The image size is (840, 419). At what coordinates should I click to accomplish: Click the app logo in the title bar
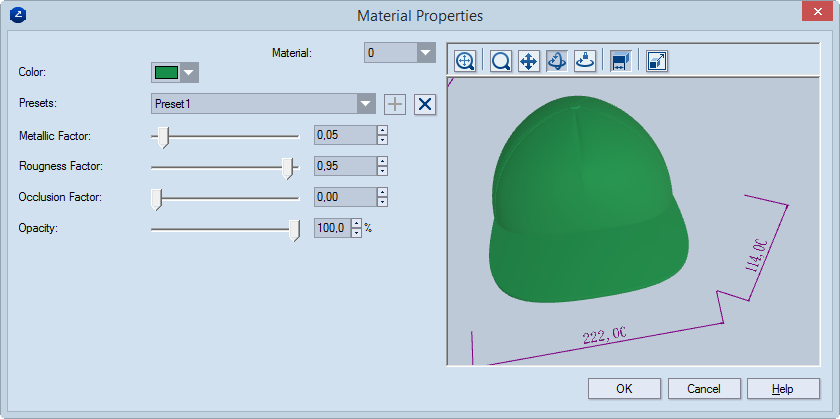pos(18,15)
